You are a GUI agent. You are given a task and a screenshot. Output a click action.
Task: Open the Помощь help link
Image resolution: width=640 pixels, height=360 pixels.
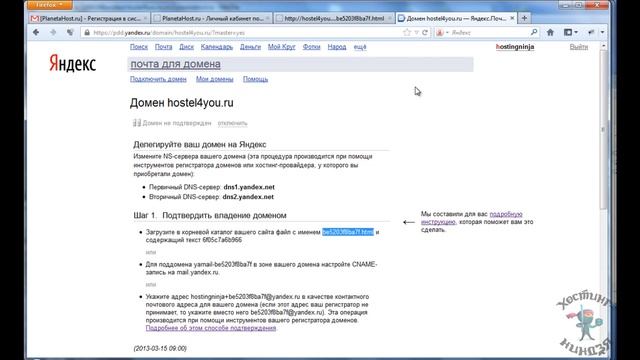pyautogui.click(x=256, y=79)
